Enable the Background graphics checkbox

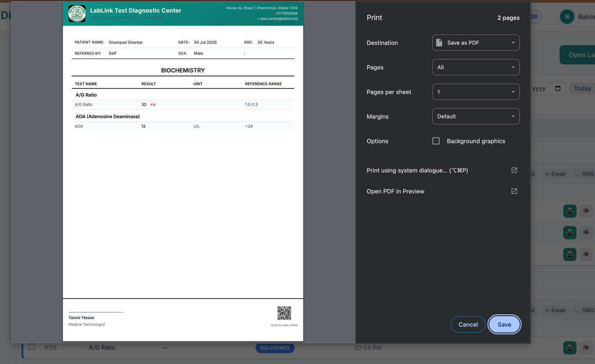436,141
